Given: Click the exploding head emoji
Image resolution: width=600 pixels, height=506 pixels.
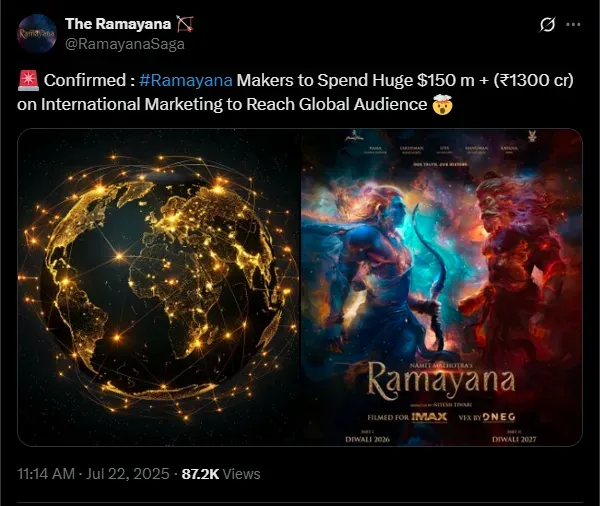Looking at the screenshot, I should tap(442, 104).
